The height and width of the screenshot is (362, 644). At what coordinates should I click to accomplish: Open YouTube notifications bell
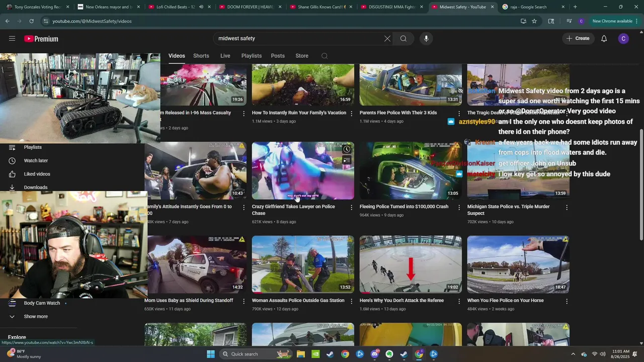coord(604,39)
